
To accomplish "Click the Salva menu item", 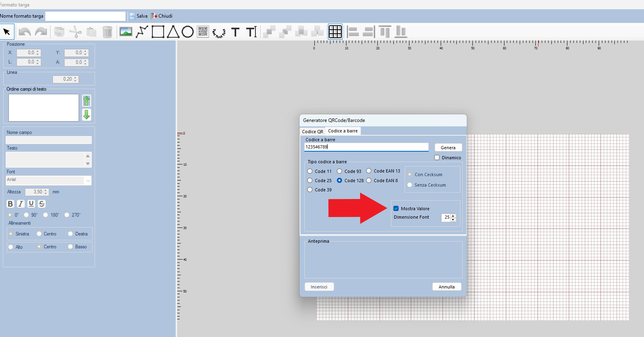I will point(138,16).
